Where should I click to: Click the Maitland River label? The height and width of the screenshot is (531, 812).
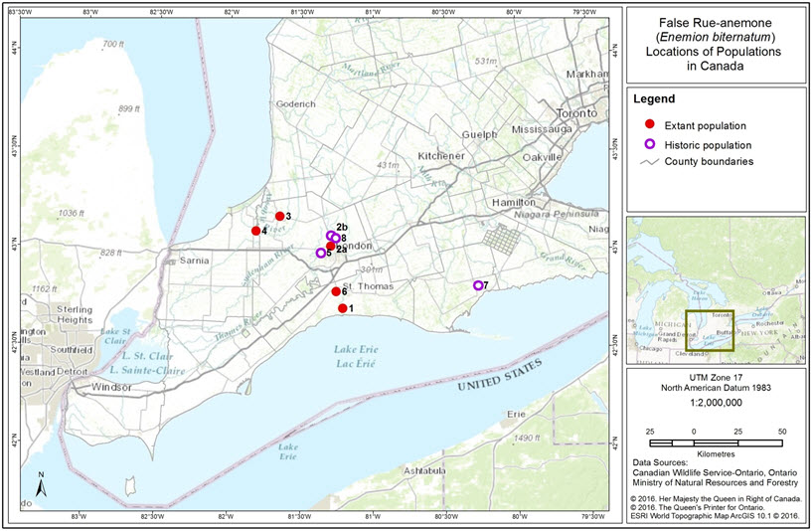372,69
